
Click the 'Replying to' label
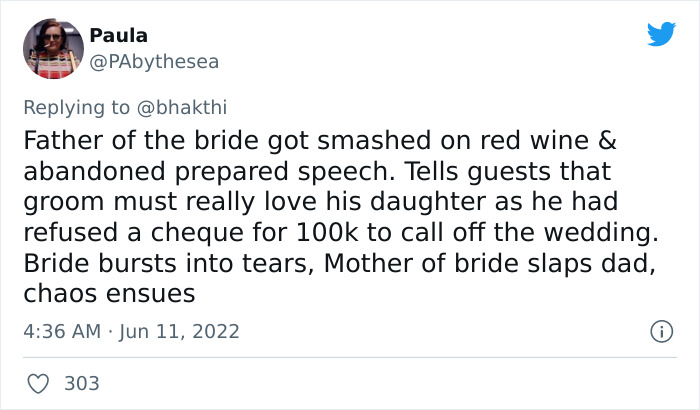coord(83,104)
